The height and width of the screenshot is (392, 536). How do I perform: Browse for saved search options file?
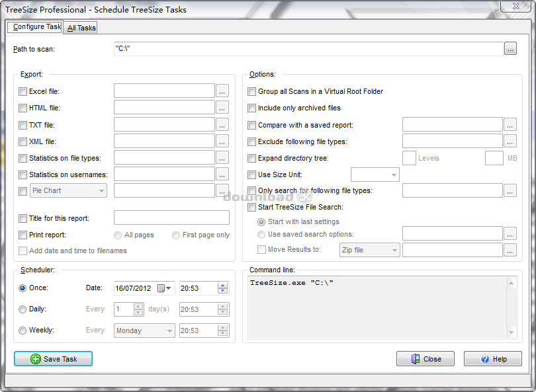[x=510, y=234]
